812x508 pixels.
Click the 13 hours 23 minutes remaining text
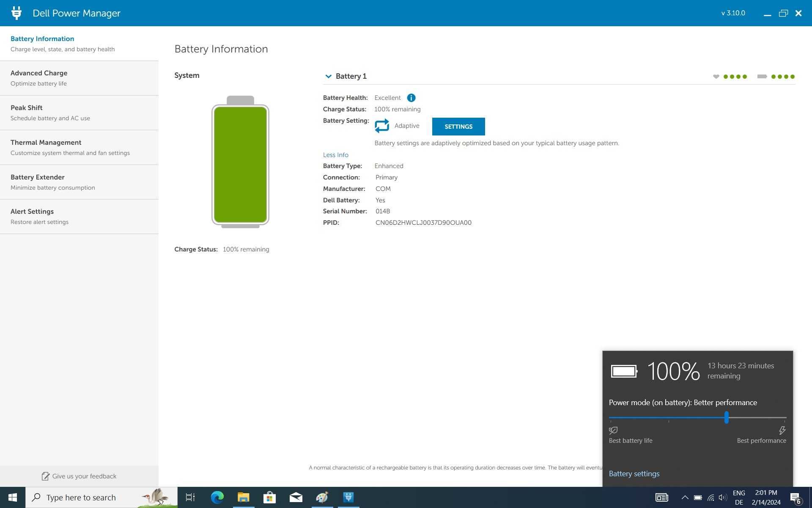[741, 371]
